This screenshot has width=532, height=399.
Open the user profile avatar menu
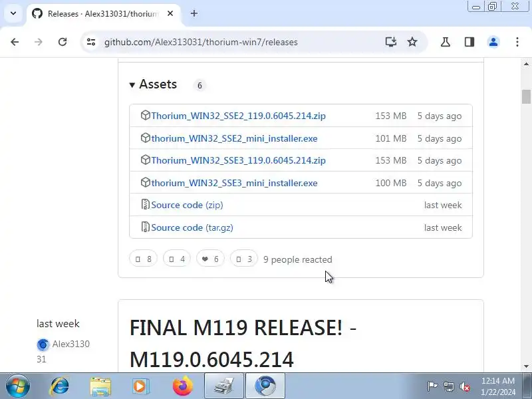[493, 42]
